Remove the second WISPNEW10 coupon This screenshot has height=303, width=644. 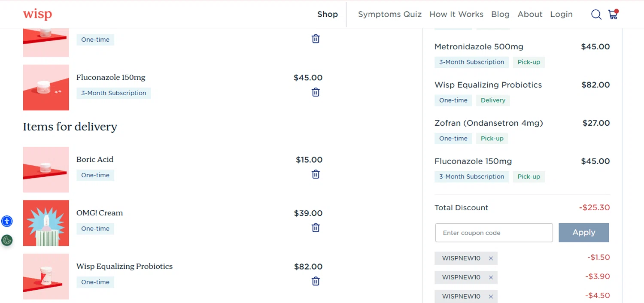(x=491, y=278)
